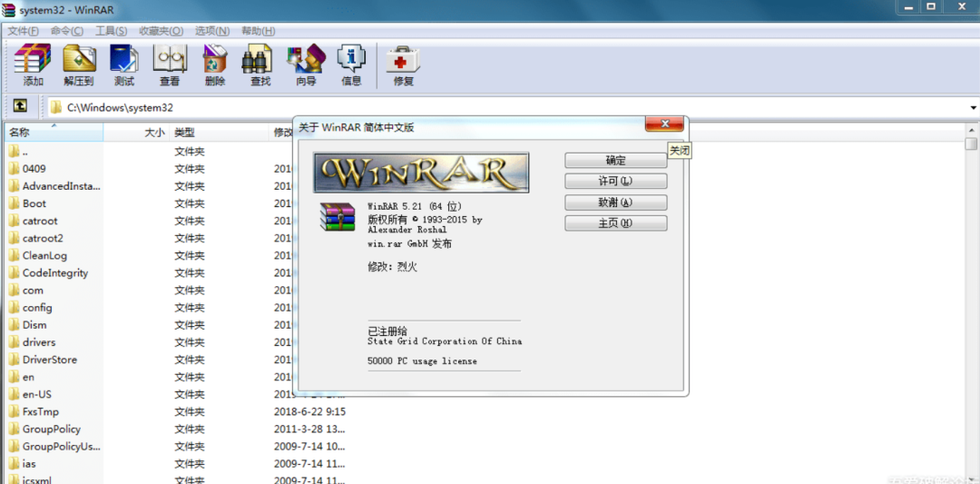This screenshot has width=980, height=484.
Task: Click '50000 PC usage license' text
Action: coord(423,361)
